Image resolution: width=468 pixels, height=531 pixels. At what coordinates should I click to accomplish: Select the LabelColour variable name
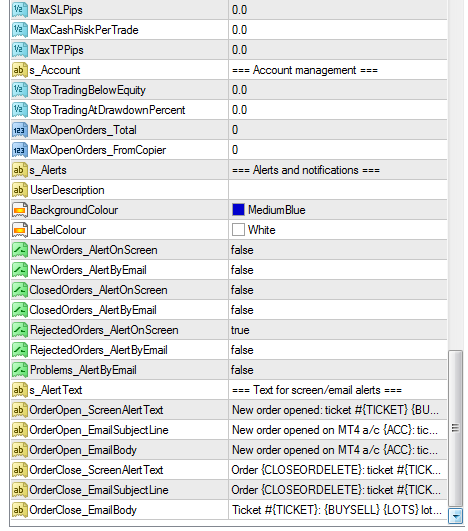tap(58, 230)
